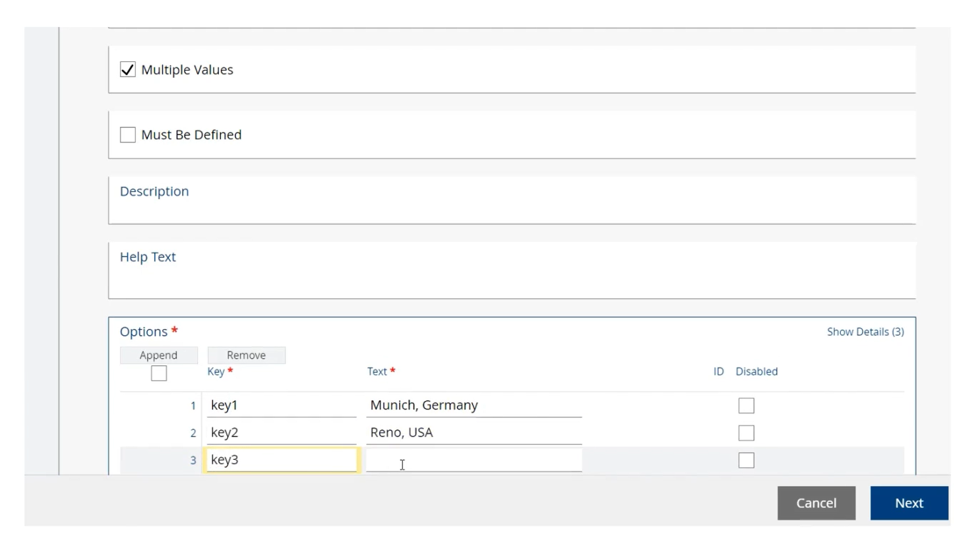Click the empty Text field on row 3
This screenshot has width=980, height=552.
(x=474, y=460)
